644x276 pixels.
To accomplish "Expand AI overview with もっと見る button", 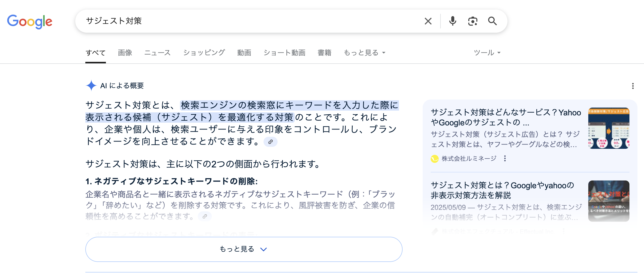I will tap(244, 249).
